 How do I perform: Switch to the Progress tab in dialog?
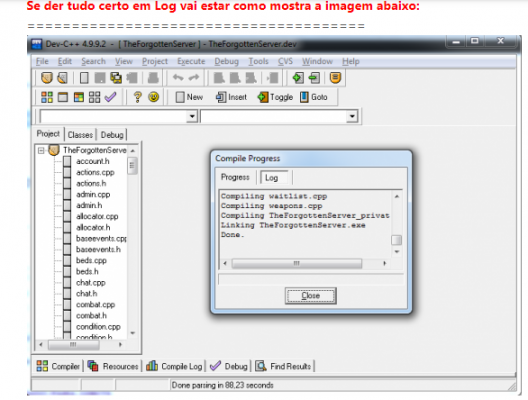(235, 177)
